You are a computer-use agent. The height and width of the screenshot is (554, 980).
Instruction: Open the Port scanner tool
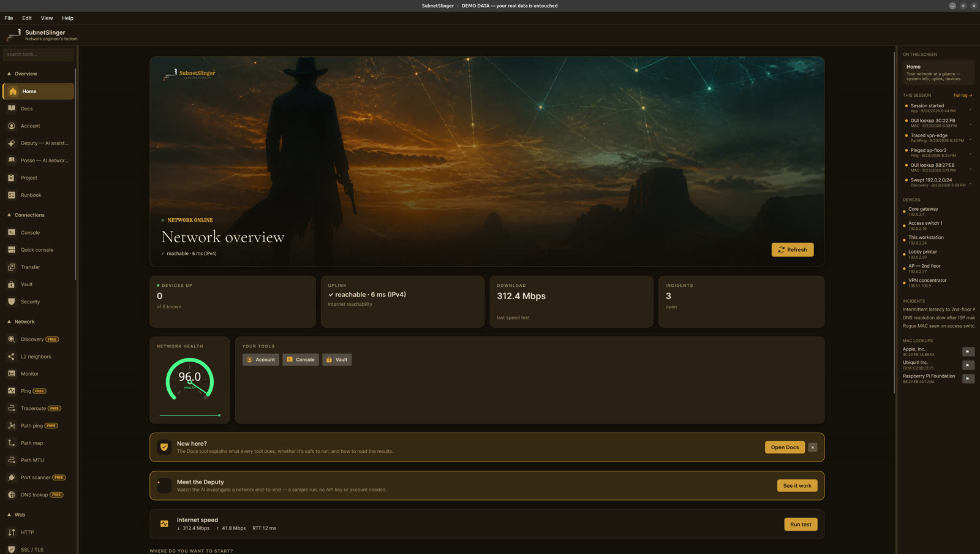tap(38, 477)
